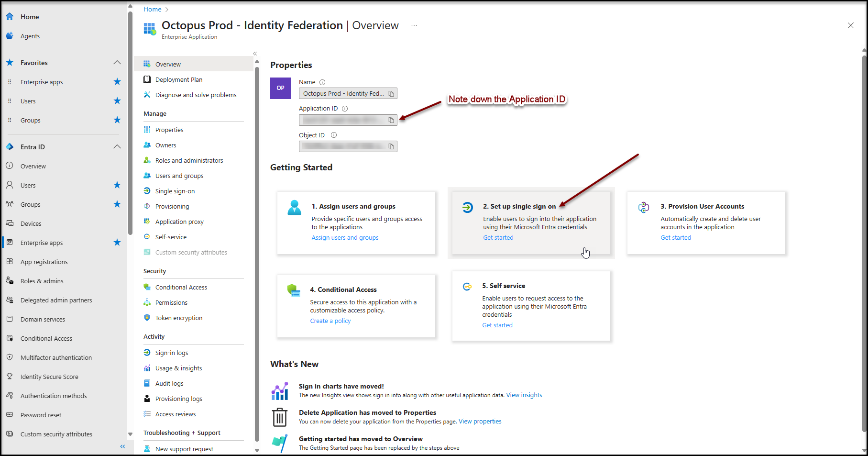Image resolution: width=868 pixels, height=456 pixels.
Task: Copy the Object ID value
Action: (x=391, y=146)
